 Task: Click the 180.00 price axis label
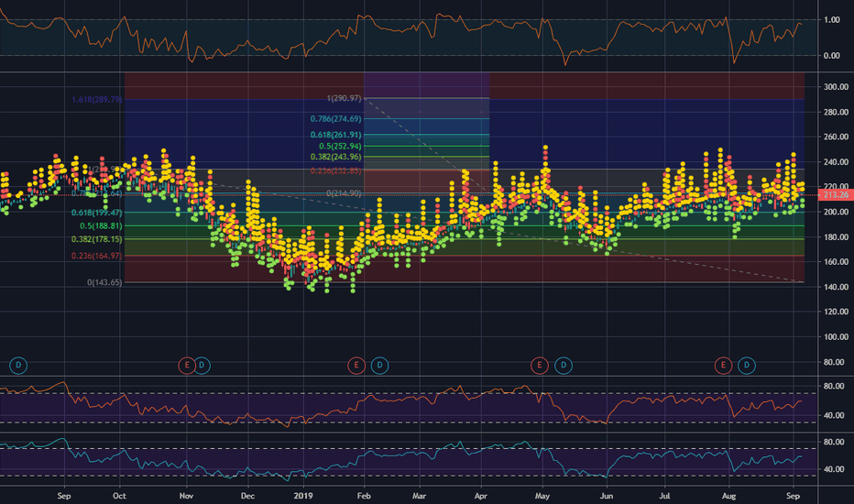pyautogui.click(x=836, y=237)
